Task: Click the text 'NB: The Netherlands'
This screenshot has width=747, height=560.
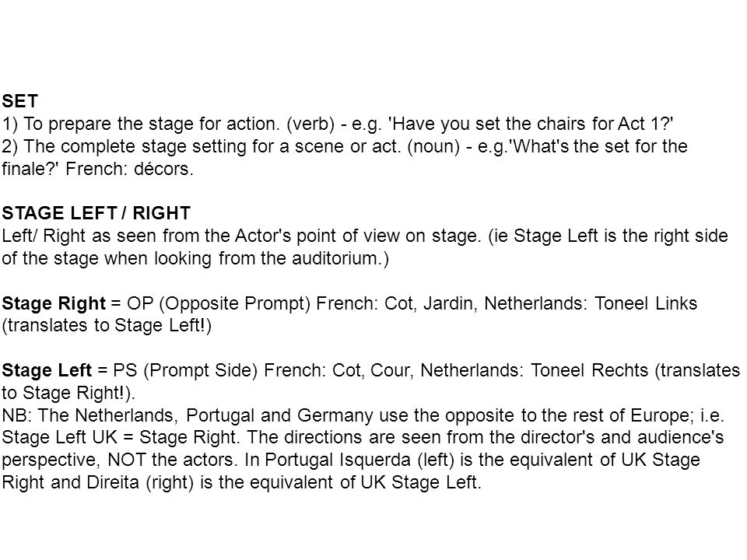Action: tap(87, 415)
